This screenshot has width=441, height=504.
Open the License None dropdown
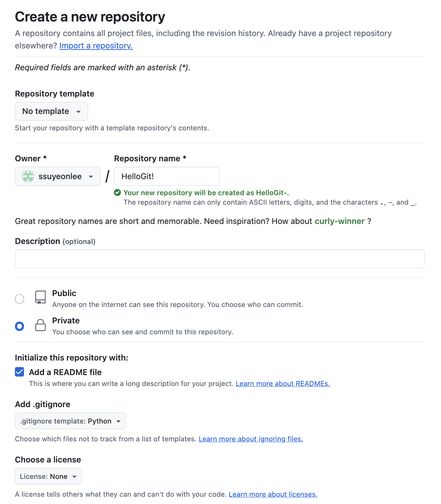coord(48,476)
